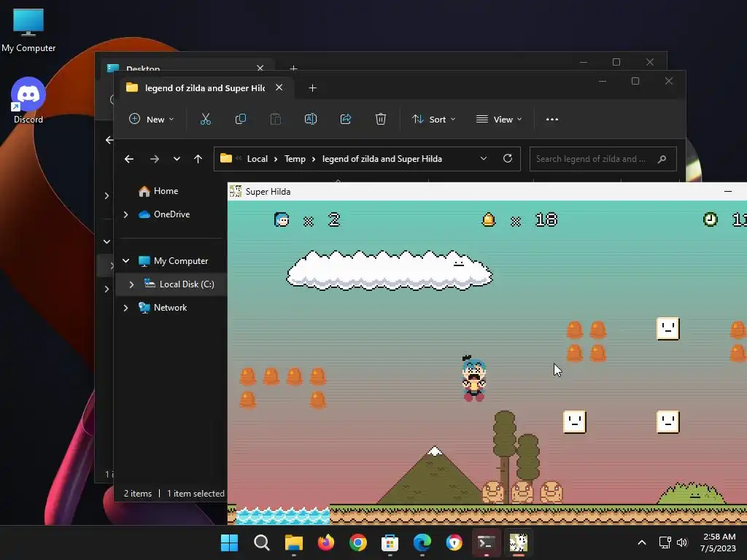This screenshot has height=560, width=747.
Task: Select Home in the navigation pane
Action: 166,191
